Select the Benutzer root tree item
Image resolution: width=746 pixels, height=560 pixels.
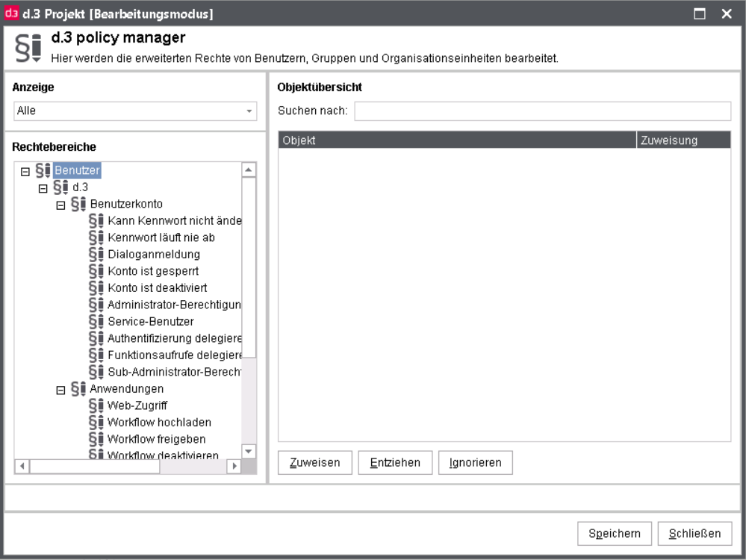tap(77, 170)
